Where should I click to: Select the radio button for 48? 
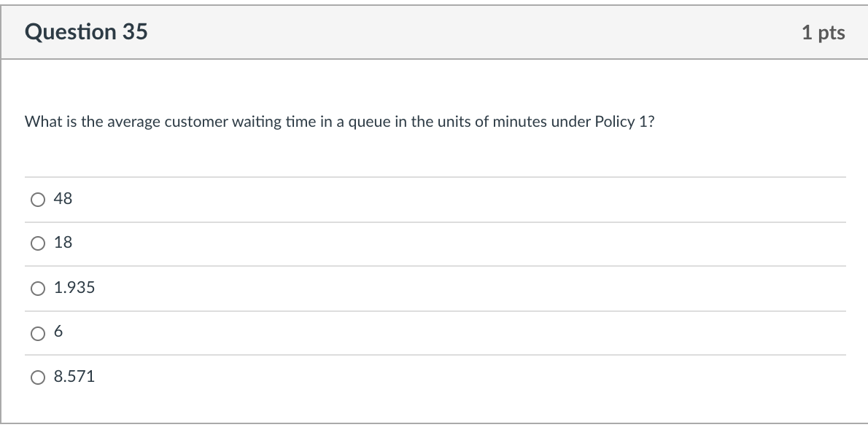point(38,199)
